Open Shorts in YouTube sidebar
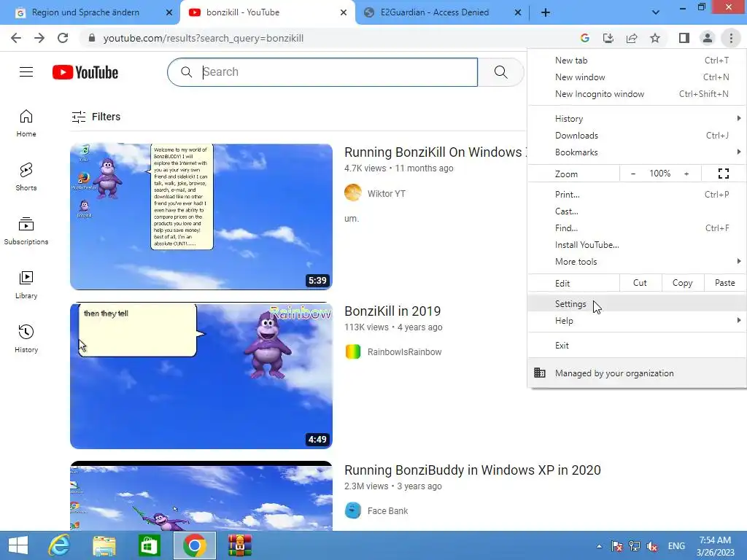This screenshot has width=747, height=560. (26, 176)
